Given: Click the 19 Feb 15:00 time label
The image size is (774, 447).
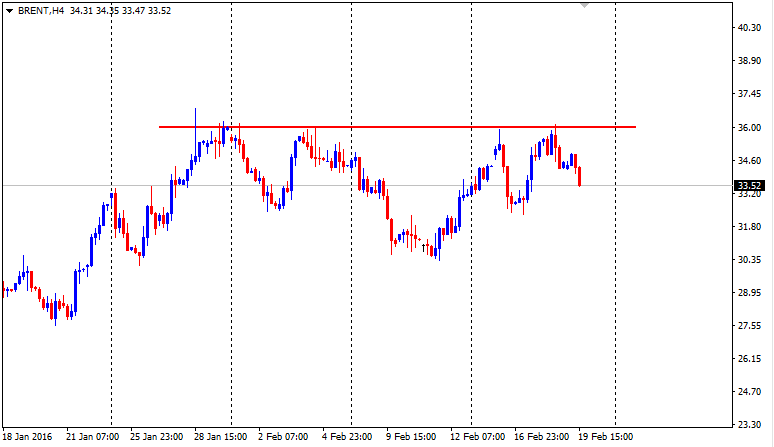Looking at the screenshot, I should coord(606,437).
